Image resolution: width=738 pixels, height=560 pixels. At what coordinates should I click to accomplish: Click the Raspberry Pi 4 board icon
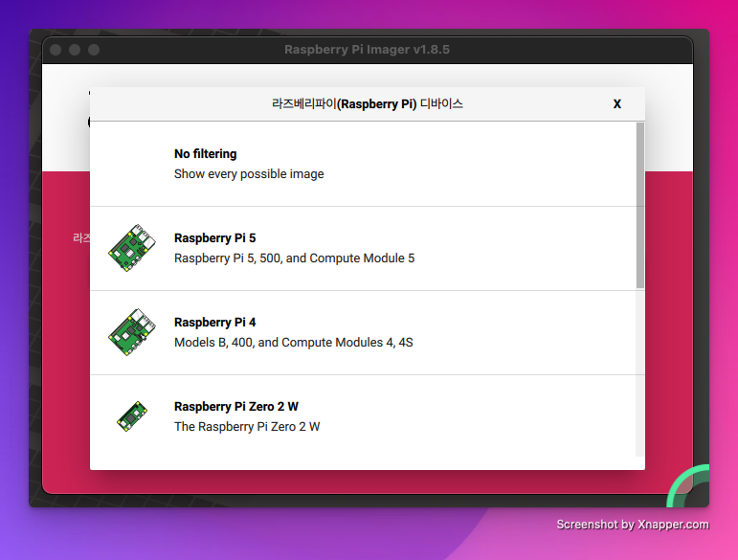click(132, 332)
